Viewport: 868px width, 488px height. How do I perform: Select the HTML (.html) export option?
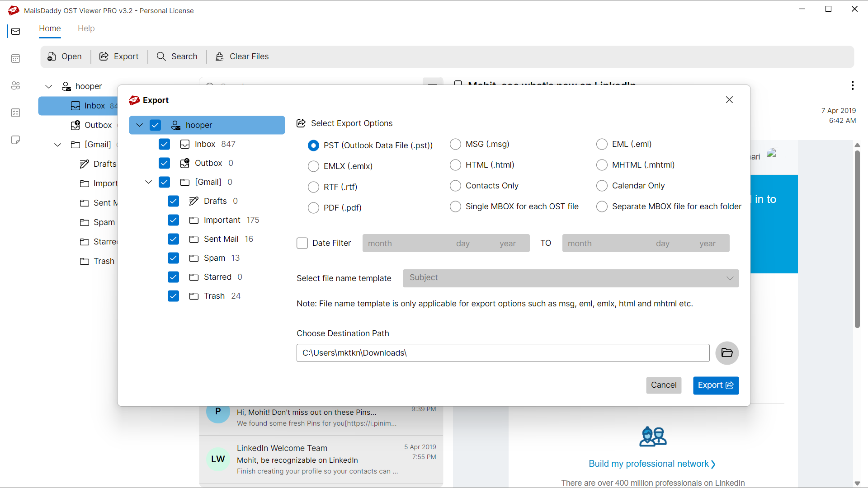455,165
